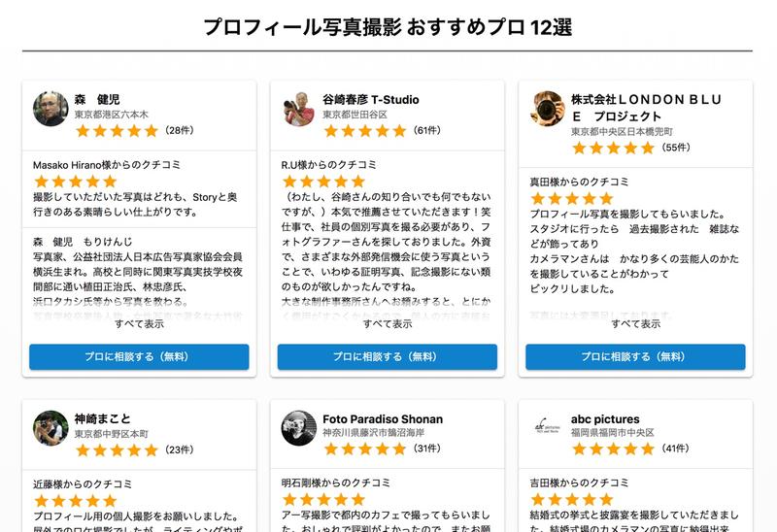Viewport: 777px width, 532px height.
Task: Click 神崎まこと's avatar photo
Action: coord(51,427)
